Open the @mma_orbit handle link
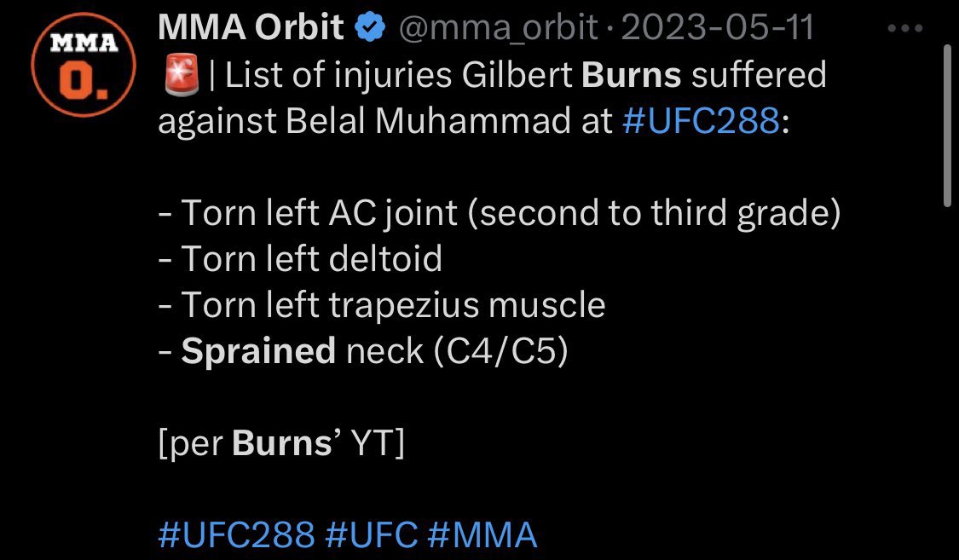This screenshot has width=959, height=560. [499, 28]
